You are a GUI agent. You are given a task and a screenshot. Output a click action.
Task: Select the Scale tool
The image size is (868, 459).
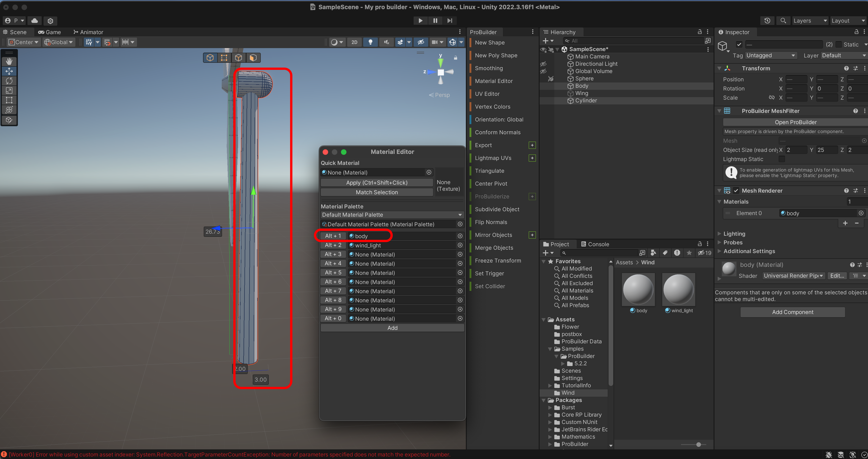tap(9, 90)
